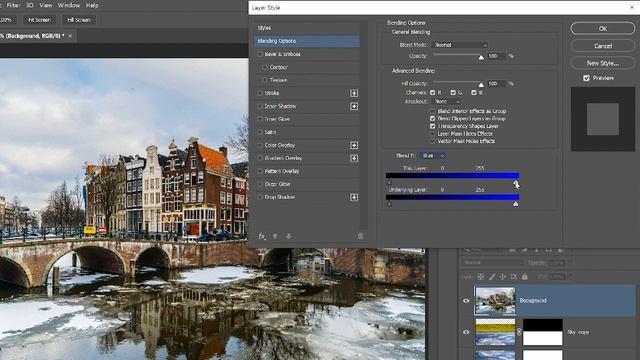The height and width of the screenshot is (360, 640).
Task: Click the Fit Screen button
Action: click(x=39, y=20)
